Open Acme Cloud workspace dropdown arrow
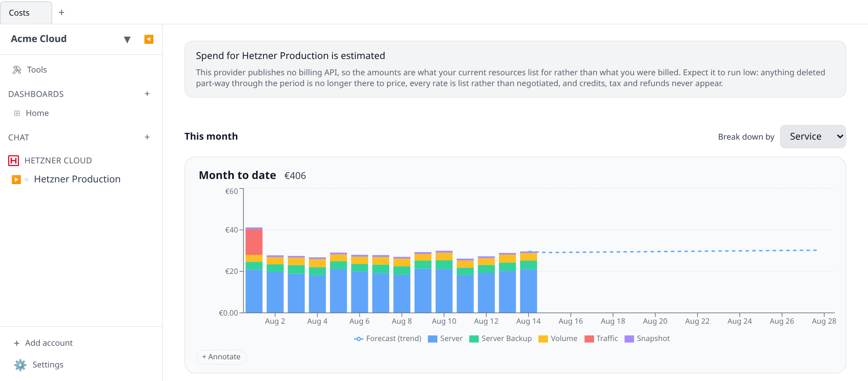The image size is (868, 381). pyautogui.click(x=127, y=40)
